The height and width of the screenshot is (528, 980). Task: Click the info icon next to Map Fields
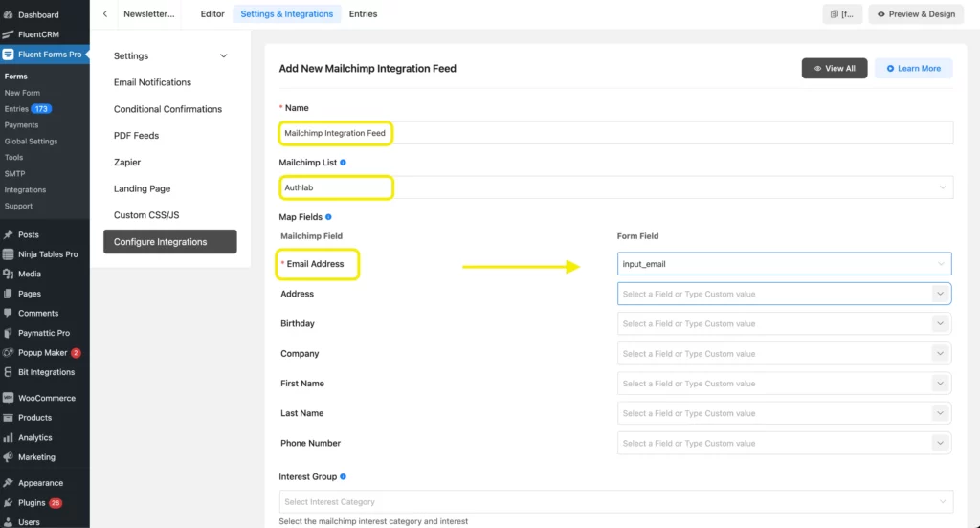coord(328,217)
